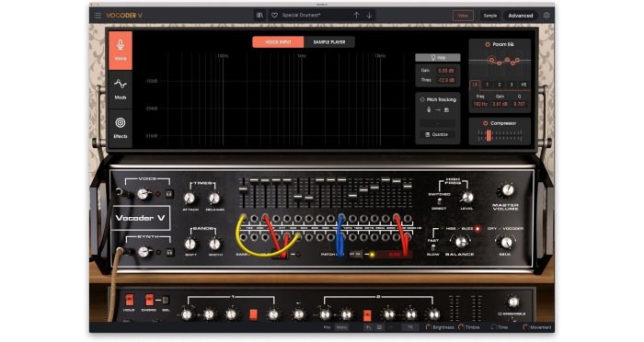This screenshot has height=342, width=644.
Task: Select band 3 tab in Param EQ
Action: point(512,85)
